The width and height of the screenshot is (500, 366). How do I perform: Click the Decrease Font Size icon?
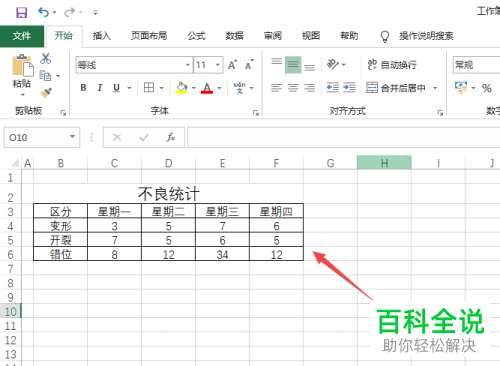pyautogui.click(x=249, y=65)
